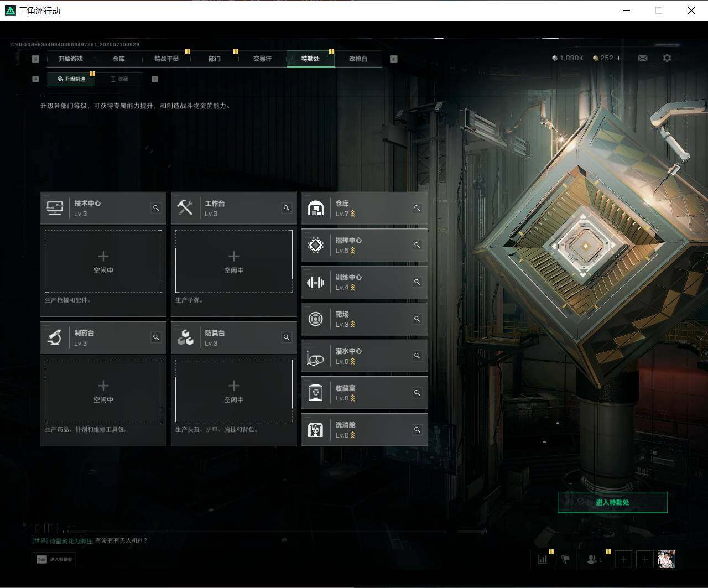Open the 特战干员 tab
The width and height of the screenshot is (708, 588).
(x=166, y=59)
